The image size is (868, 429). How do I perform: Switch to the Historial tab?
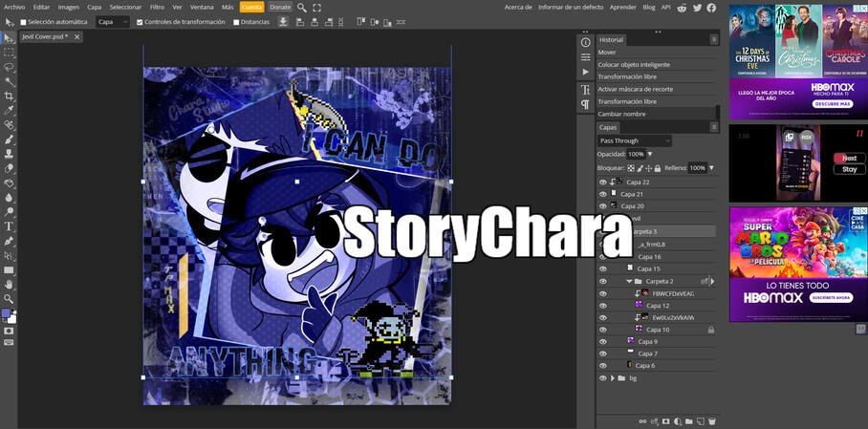(x=611, y=39)
